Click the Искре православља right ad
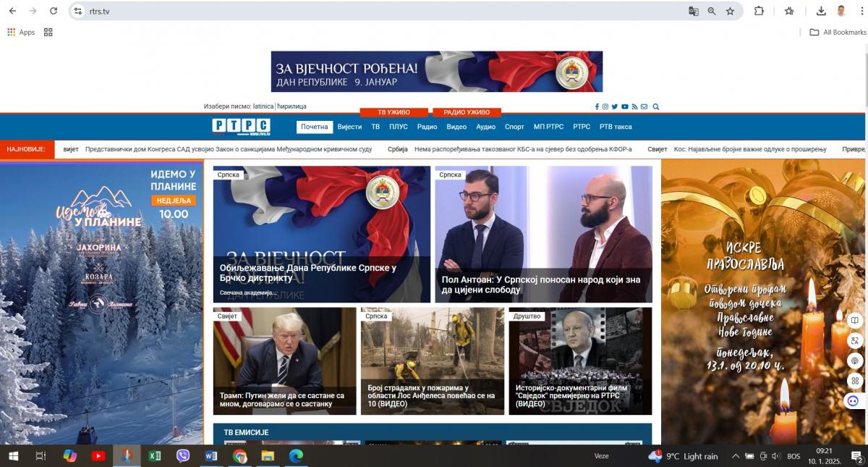The width and height of the screenshot is (868, 467). pos(764,303)
